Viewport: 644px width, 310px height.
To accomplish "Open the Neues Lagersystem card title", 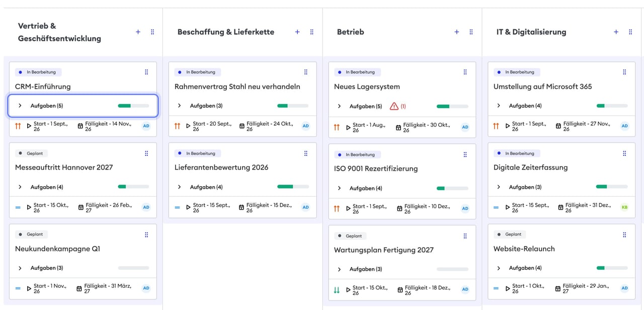I will [367, 87].
